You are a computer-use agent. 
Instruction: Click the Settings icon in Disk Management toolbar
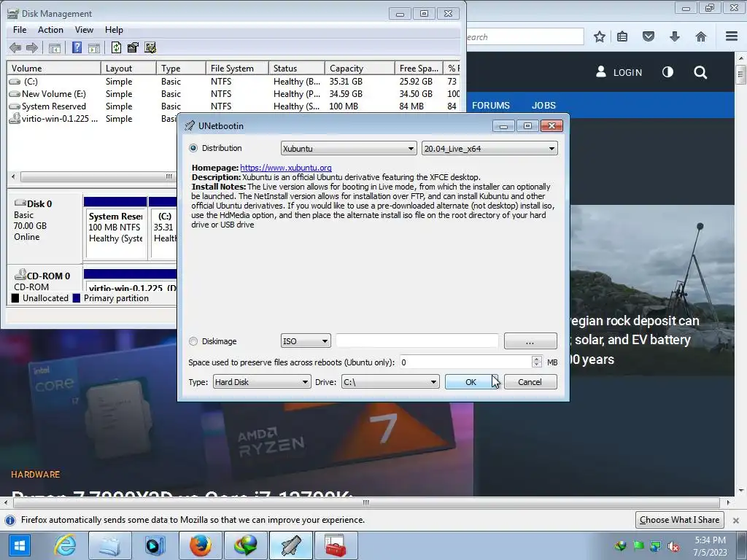[x=150, y=47]
